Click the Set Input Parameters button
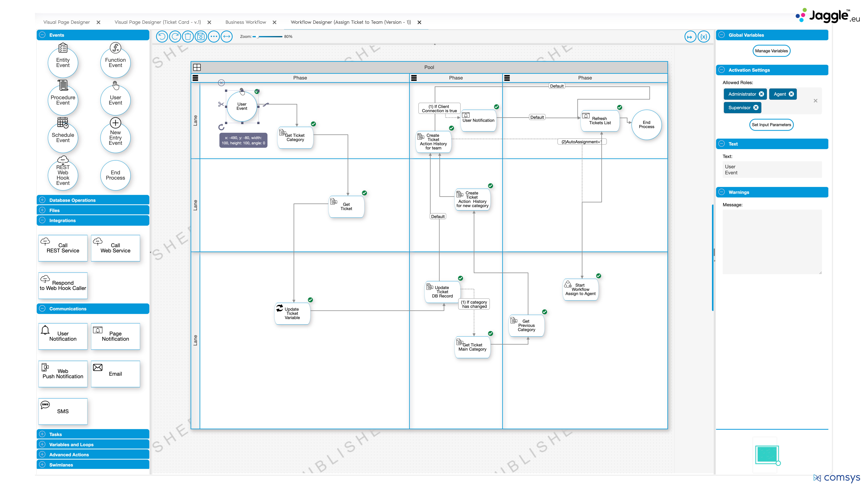The image size is (868, 488). click(771, 125)
